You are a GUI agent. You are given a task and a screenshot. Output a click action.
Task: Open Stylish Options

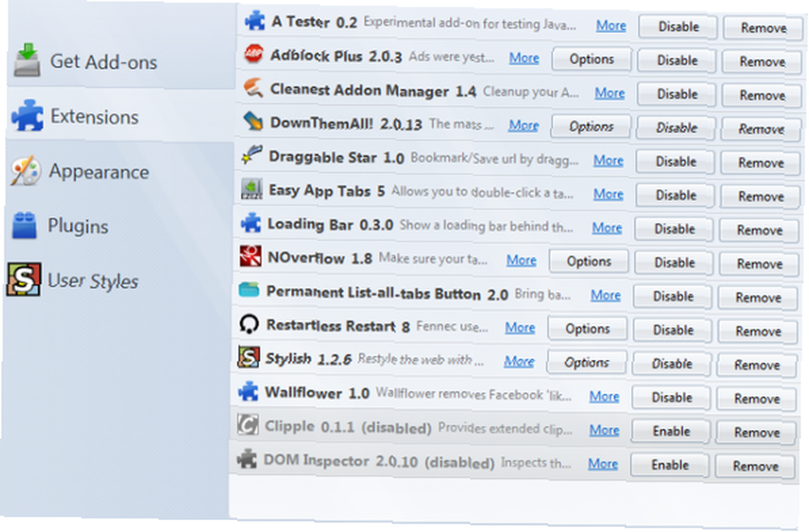586,362
